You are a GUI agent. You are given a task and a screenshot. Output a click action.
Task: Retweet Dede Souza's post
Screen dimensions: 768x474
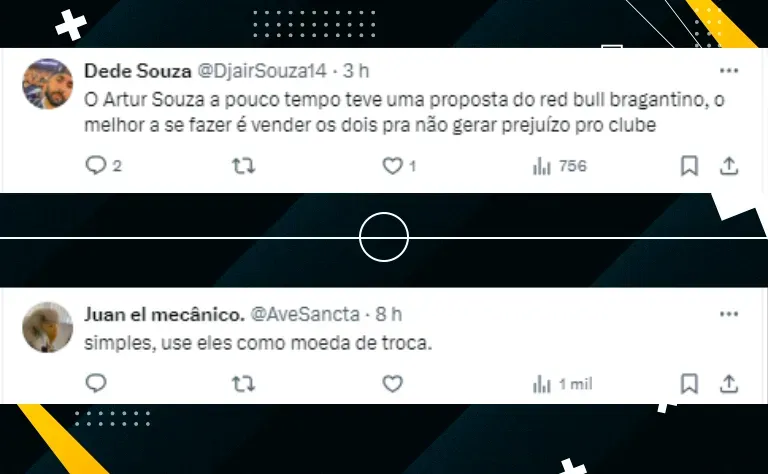click(243, 166)
